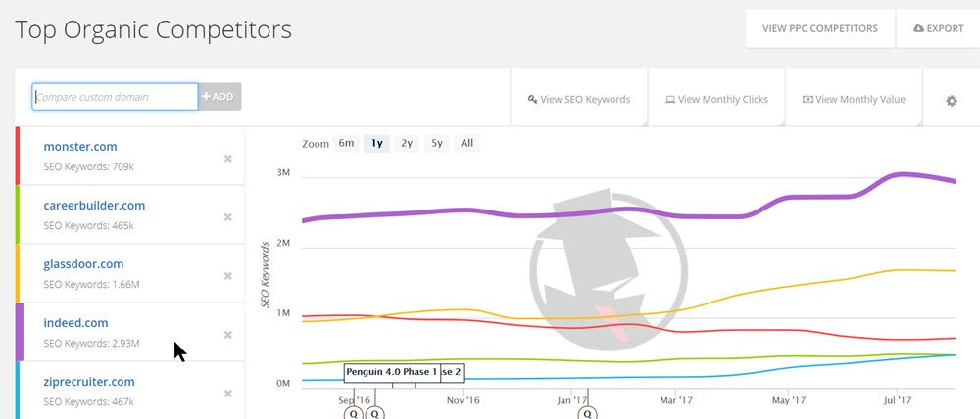Click the Penguin 4.0 Phase 1 label
The width and height of the screenshot is (980, 419).
[x=392, y=372]
